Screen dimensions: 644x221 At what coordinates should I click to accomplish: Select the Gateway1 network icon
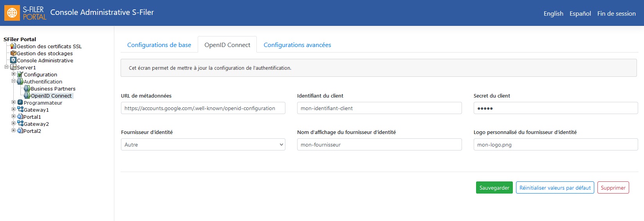(20, 110)
